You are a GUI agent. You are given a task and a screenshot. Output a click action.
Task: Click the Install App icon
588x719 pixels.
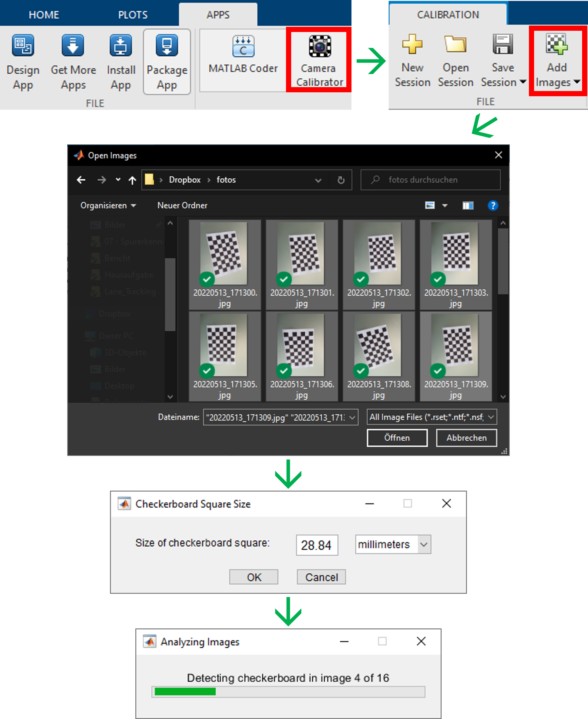[121, 45]
